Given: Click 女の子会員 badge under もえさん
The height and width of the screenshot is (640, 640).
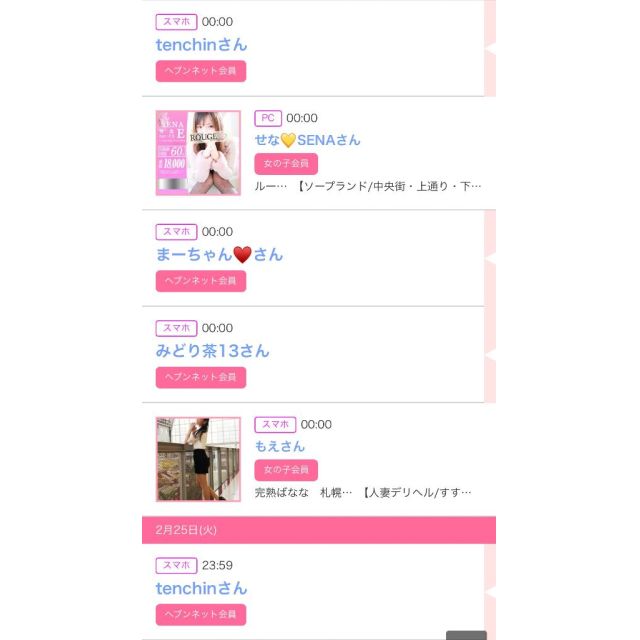Looking at the screenshot, I should [x=286, y=470].
